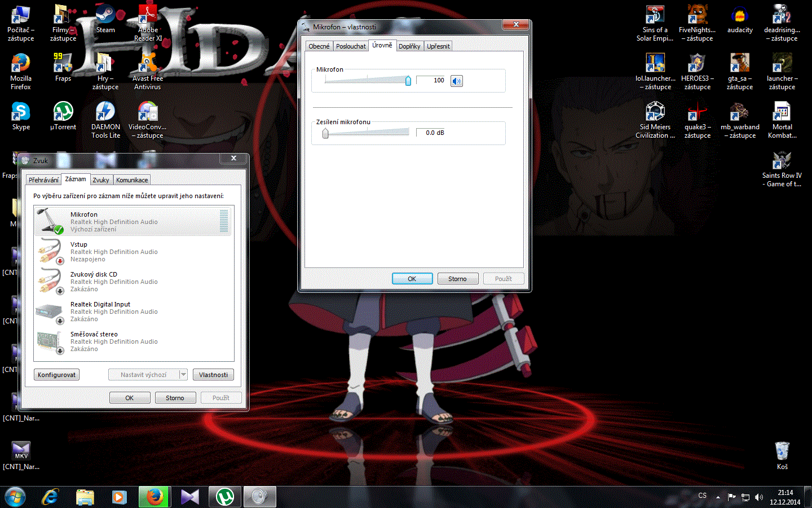Open Mortal Kombat desktop icon
The height and width of the screenshot is (508, 812).
(x=782, y=120)
